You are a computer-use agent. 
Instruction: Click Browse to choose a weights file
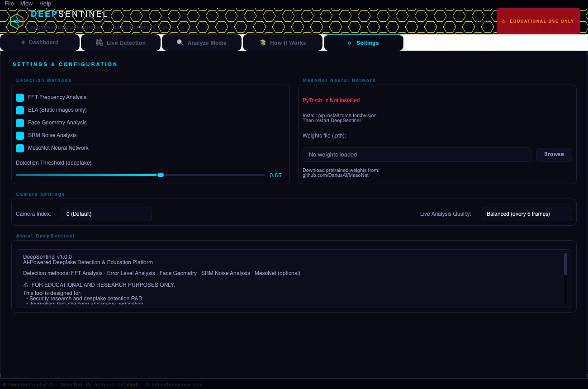pyautogui.click(x=554, y=155)
